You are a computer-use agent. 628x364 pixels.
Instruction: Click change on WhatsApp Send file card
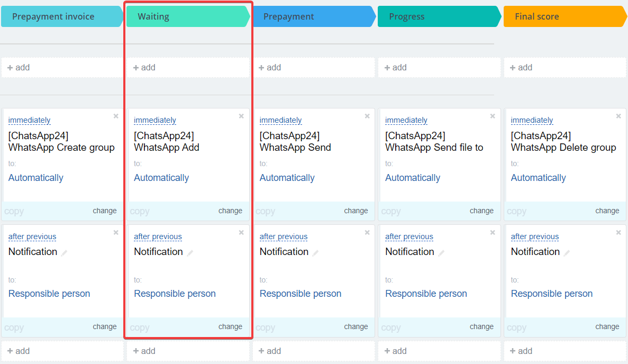tap(481, 211)
